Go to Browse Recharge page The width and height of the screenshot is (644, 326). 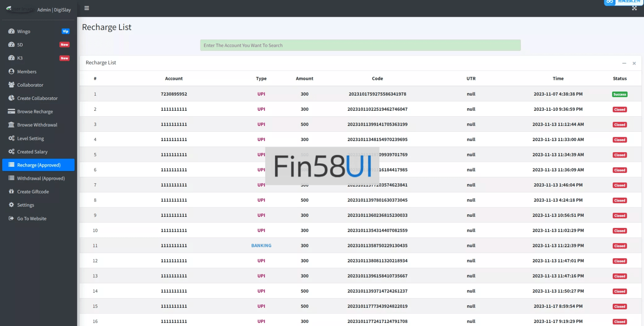tap(35, 111)
